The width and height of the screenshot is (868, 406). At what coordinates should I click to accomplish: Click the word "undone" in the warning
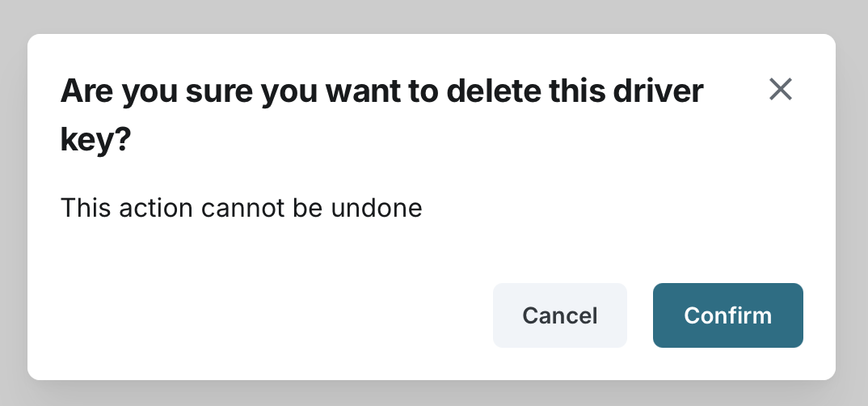click(x=376, y=209)
